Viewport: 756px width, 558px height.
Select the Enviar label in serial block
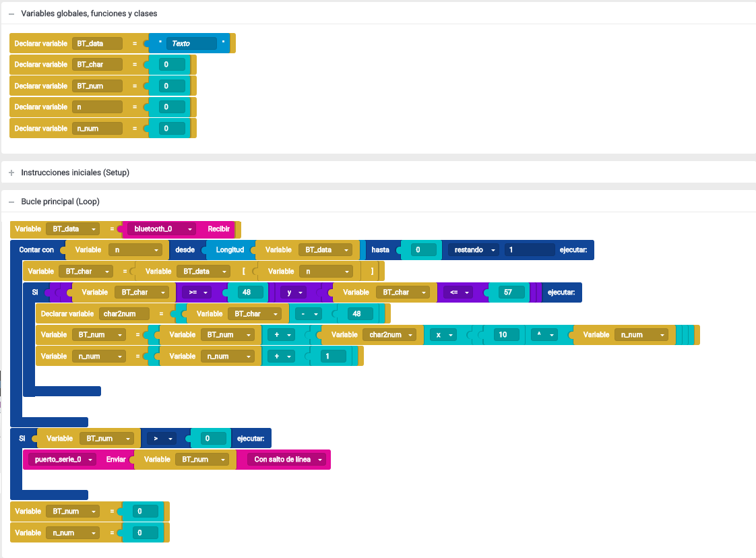116,460
